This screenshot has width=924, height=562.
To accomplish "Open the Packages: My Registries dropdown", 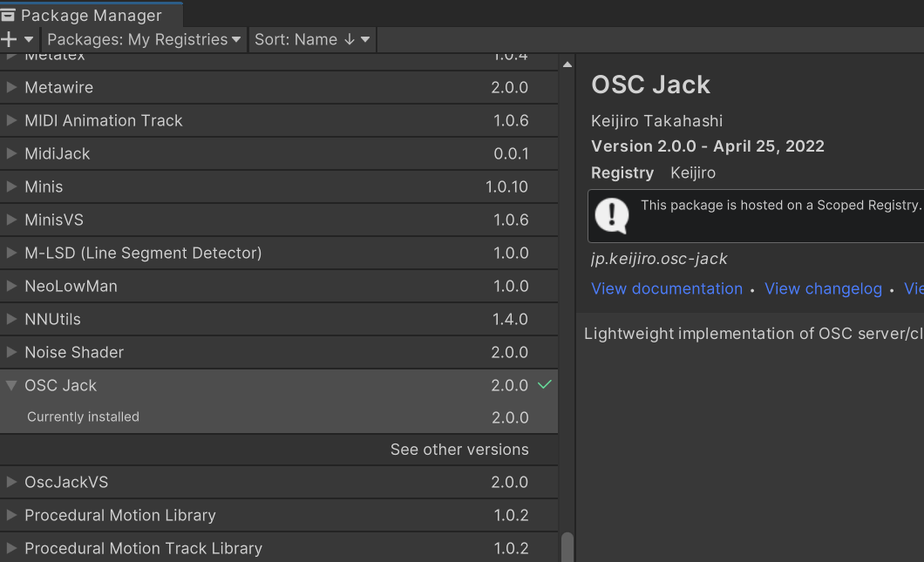I will point(144,39).
